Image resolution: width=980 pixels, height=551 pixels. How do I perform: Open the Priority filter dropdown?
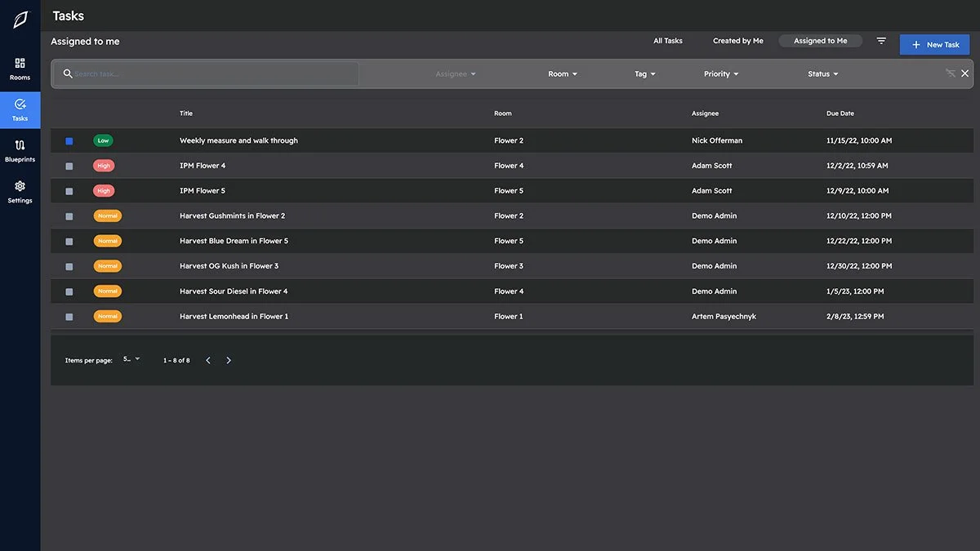[720, 73]
